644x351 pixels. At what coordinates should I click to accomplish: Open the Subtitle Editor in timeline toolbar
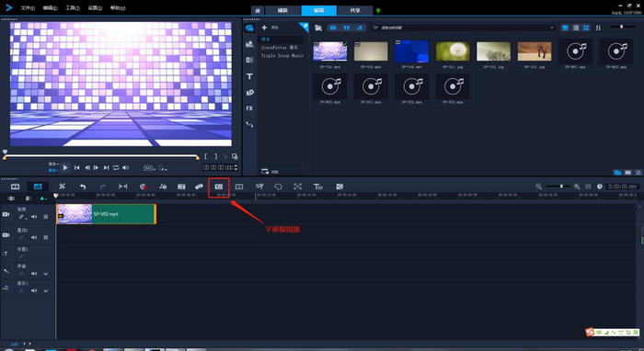pos(219,187)
